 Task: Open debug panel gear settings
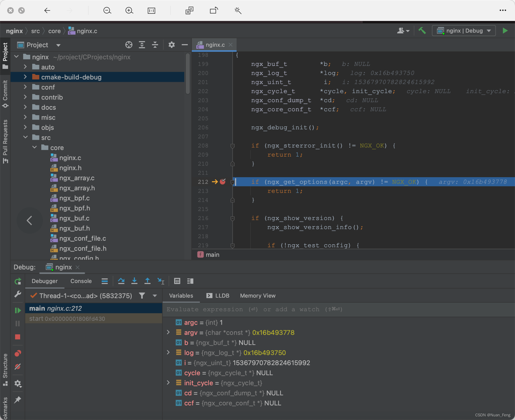(x=18, y=383)
